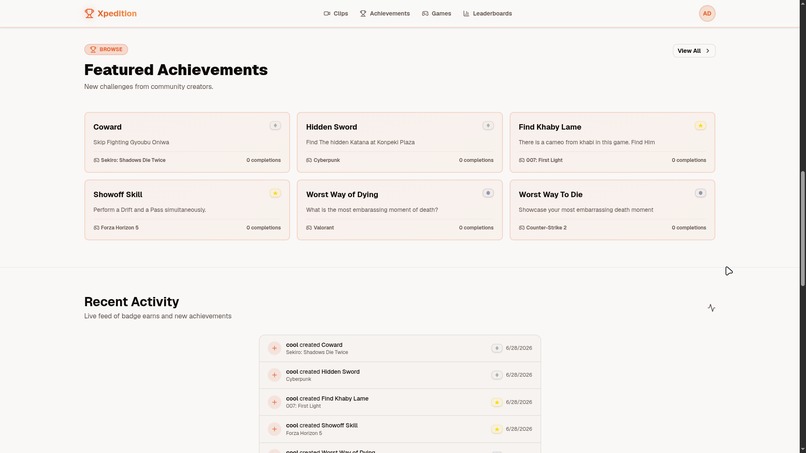Click the View All button
This screenshot has height=453, width=806.
pyautogui.click(x=693, y=51)
